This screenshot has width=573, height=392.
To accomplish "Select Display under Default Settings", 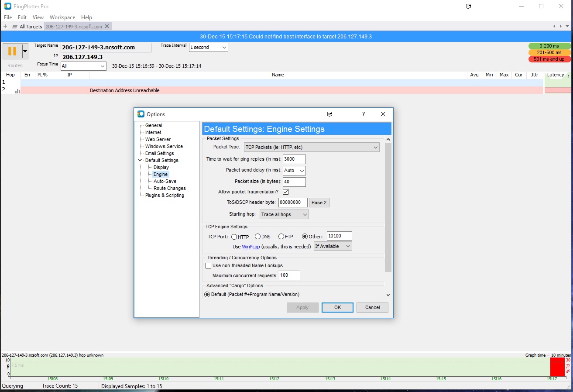I will point(161,167).
